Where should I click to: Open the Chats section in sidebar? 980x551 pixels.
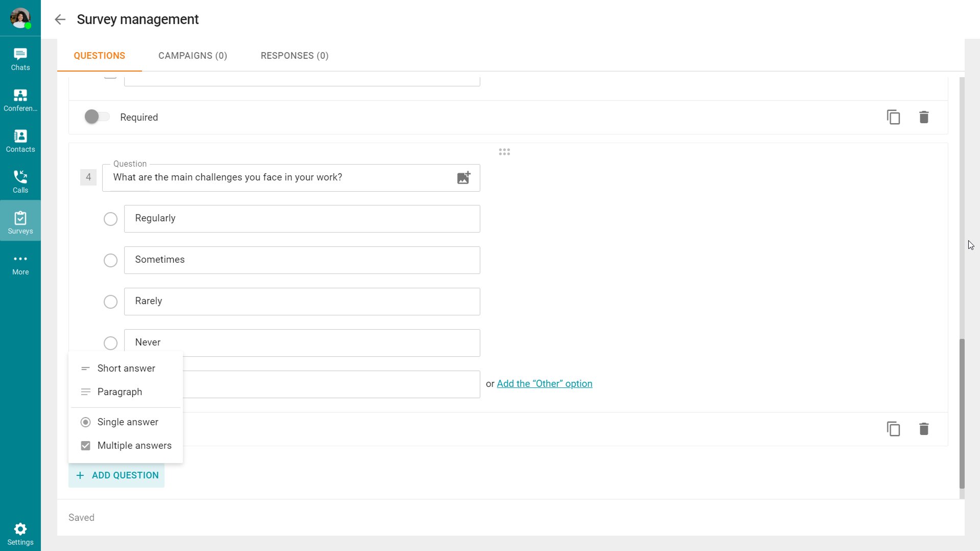20,59
